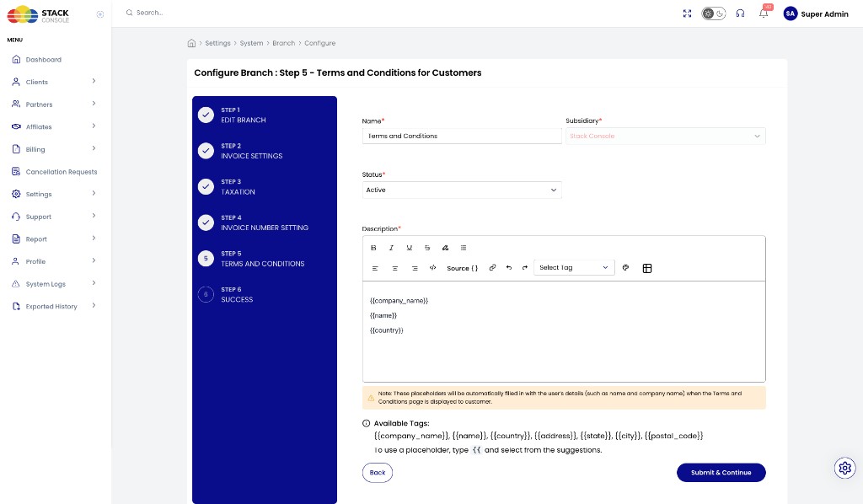Expand the Clients chevron
The width and height of the screenshot is (863, 504).
[x=94, y=81]
